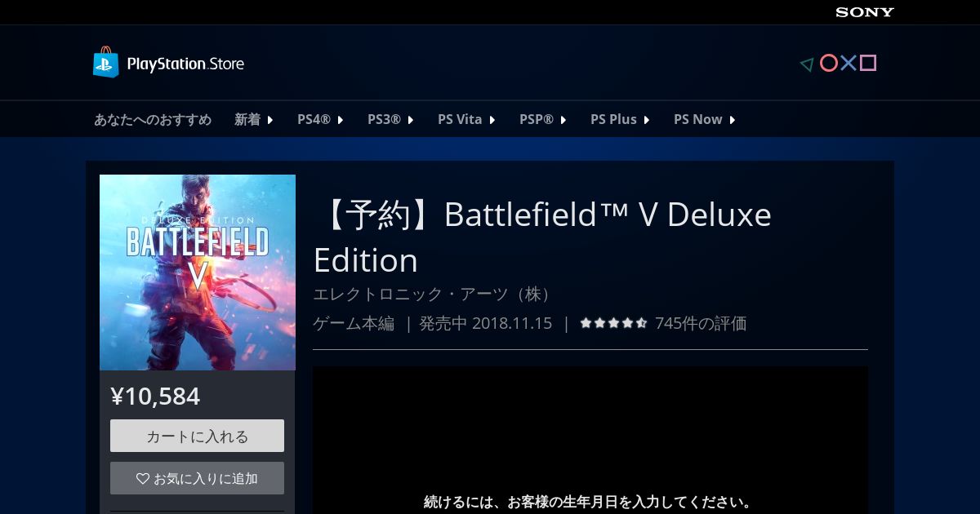Click the Battlefield V Deluxe Edition cover thumbnail
The height and width of the screenshot is (514, 980).
pyautogui.click(x=198, y=273)
